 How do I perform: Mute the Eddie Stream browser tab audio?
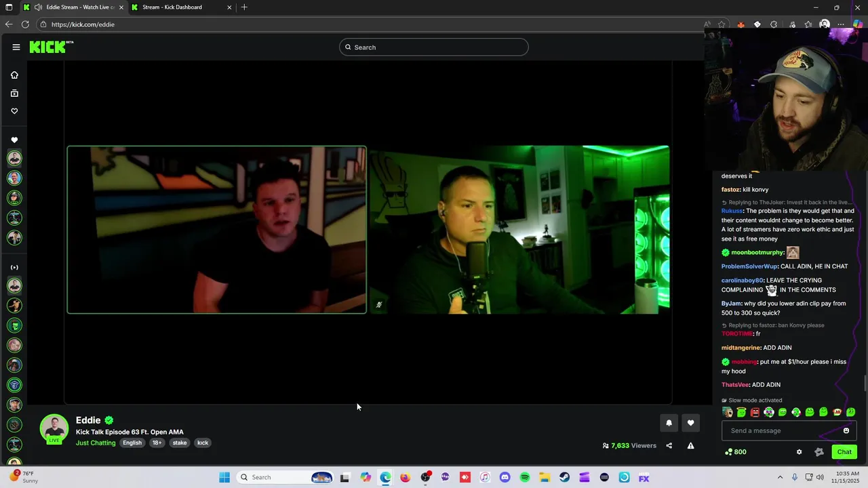[38, 7]
